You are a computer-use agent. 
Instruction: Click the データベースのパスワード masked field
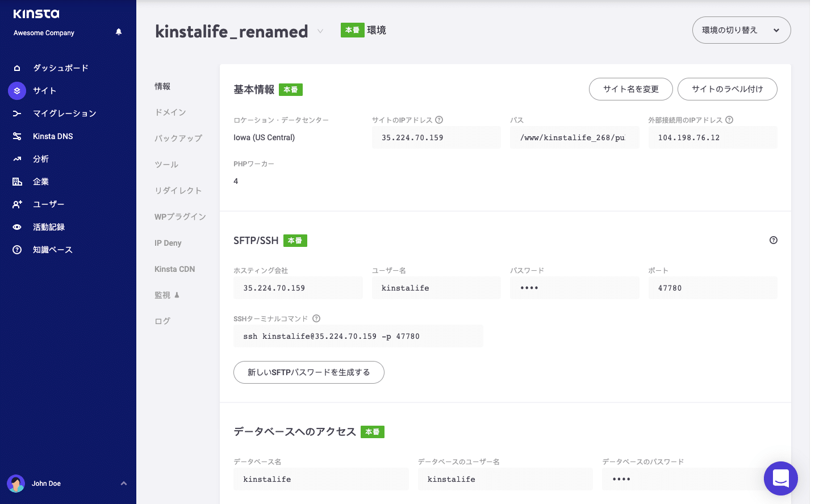point(689,479)
